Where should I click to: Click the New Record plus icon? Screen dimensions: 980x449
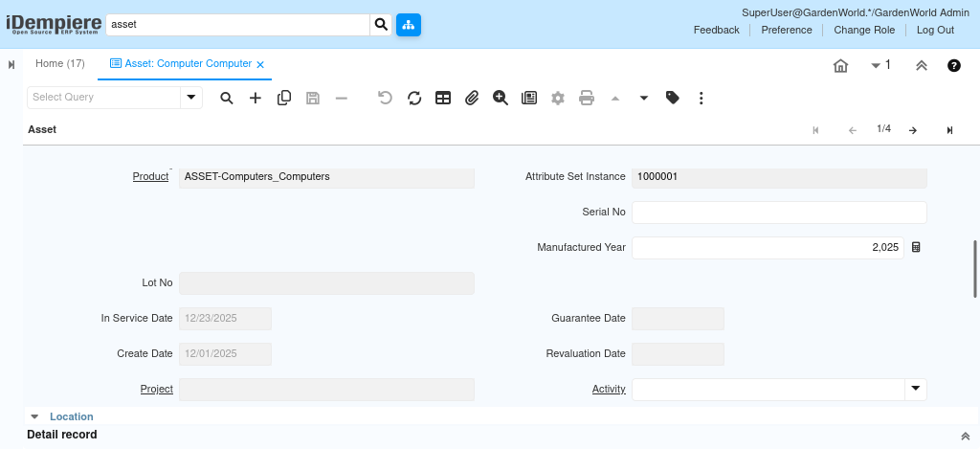click(x=256, y=98)
